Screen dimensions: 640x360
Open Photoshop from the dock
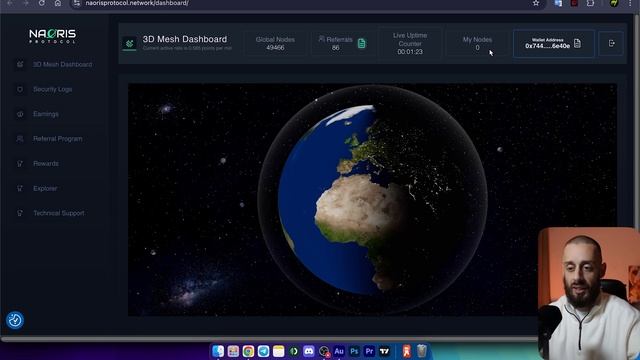[354, 351]
